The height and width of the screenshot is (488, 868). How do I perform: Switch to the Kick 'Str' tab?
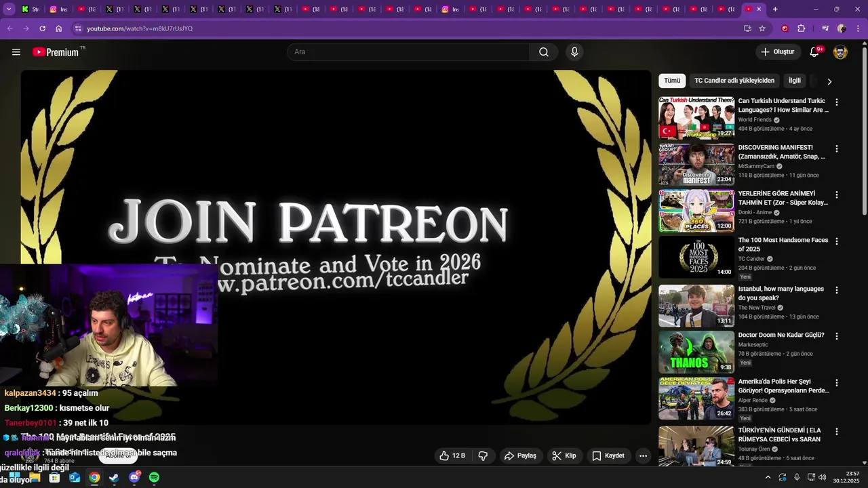31,9
